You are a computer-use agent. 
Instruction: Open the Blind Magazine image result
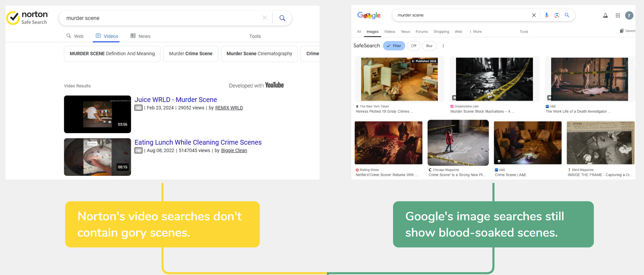[x=601, y=143]
